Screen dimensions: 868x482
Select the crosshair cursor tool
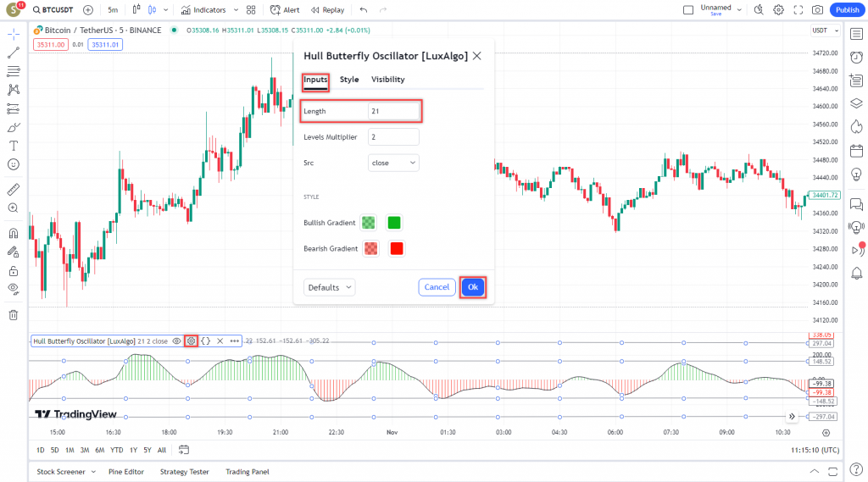(14, 35)
